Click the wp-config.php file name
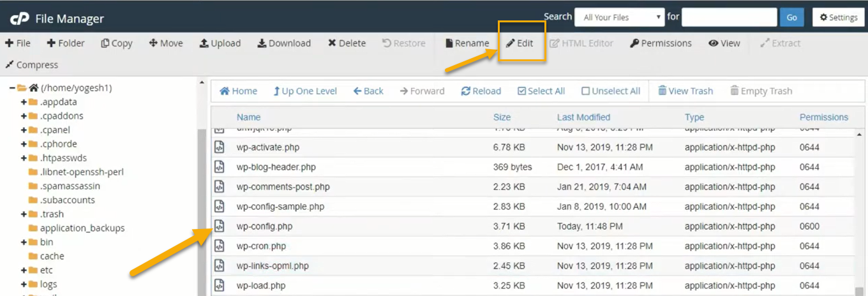 coord(264,226)
